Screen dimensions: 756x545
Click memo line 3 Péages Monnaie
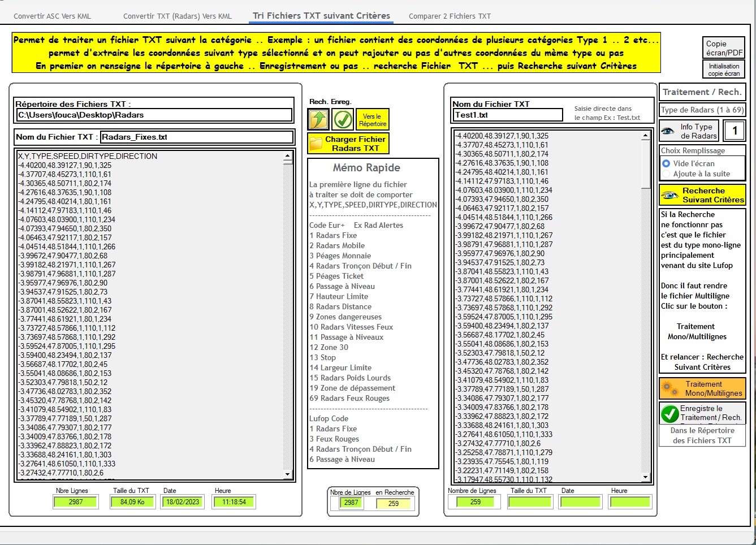340,256
